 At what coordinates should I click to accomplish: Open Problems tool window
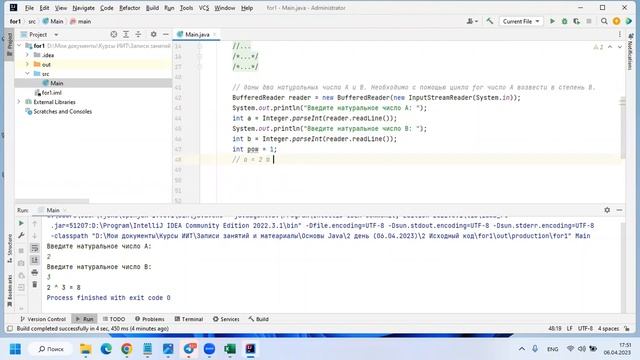click(x=150, y=319)
